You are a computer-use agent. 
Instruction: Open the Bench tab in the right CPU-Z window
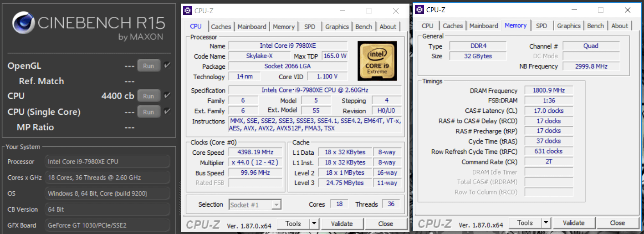point(595,26)
